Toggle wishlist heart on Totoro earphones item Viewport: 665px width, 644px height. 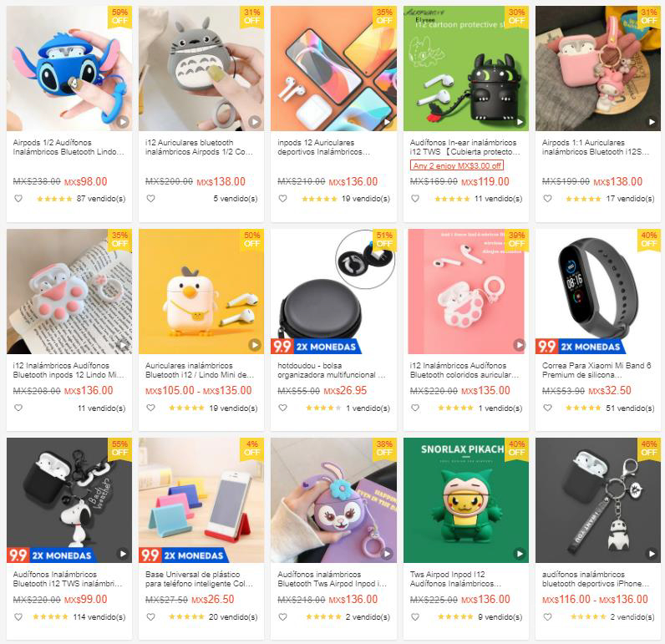pyautogui.click(x=150, y=198)
